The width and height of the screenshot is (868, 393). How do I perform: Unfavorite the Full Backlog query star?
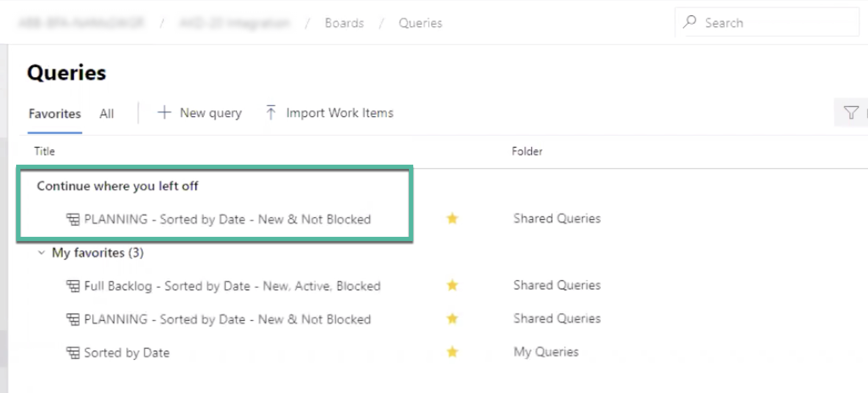coord(452,285)
